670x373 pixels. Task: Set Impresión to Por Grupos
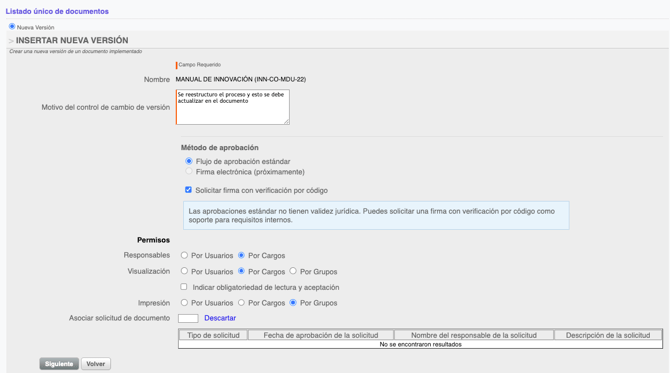point(293,303)
